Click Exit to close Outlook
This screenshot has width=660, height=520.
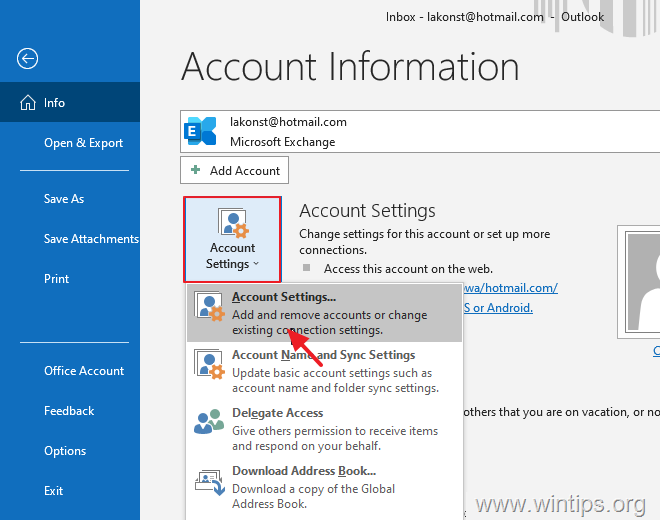[x=70, y=491]
